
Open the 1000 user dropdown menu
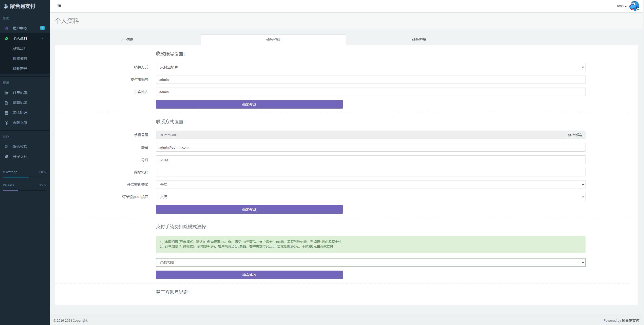point(621,6)
